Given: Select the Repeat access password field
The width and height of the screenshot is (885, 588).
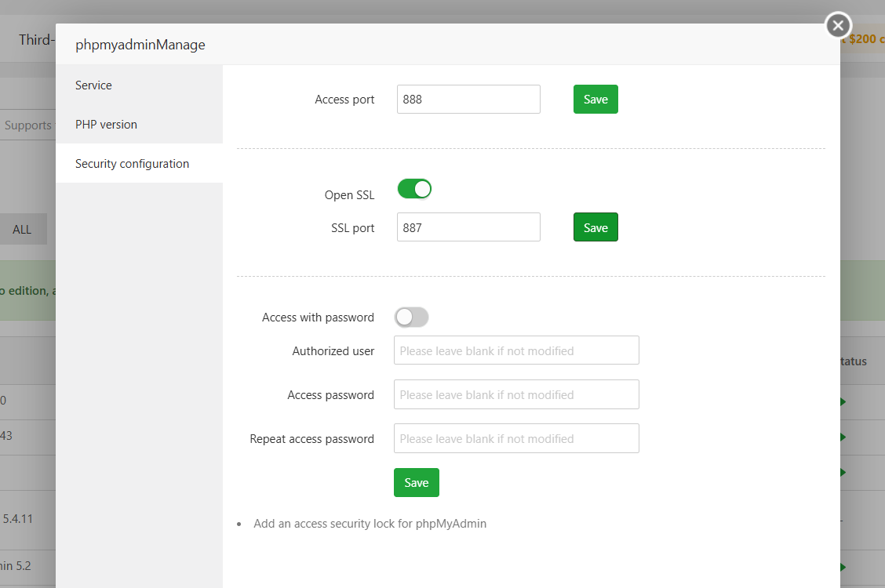Looking at the screenshot, I should (516, 438).
